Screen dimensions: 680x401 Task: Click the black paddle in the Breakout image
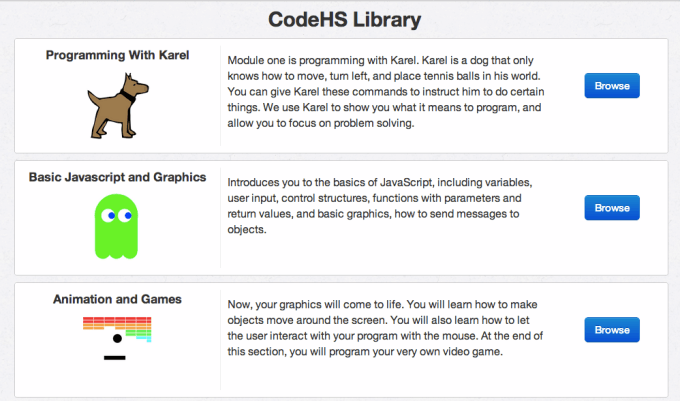point(116,356)
